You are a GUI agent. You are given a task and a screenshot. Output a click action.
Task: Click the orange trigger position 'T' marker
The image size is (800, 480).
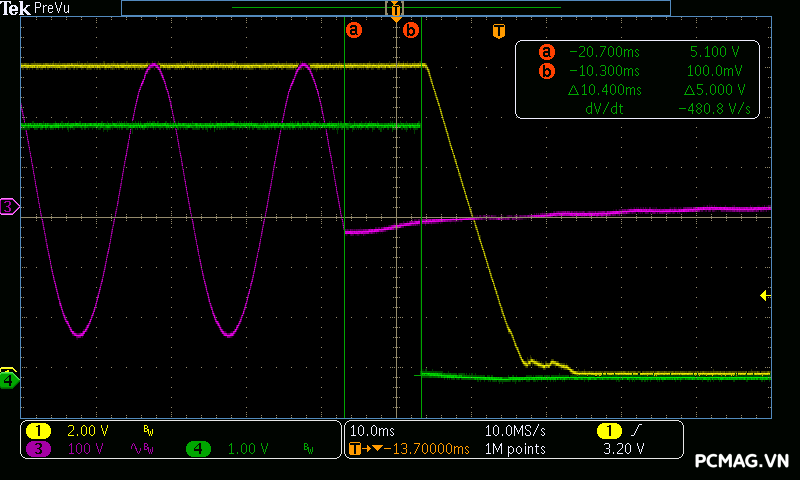pyautogui.click(x=498, y=31)
